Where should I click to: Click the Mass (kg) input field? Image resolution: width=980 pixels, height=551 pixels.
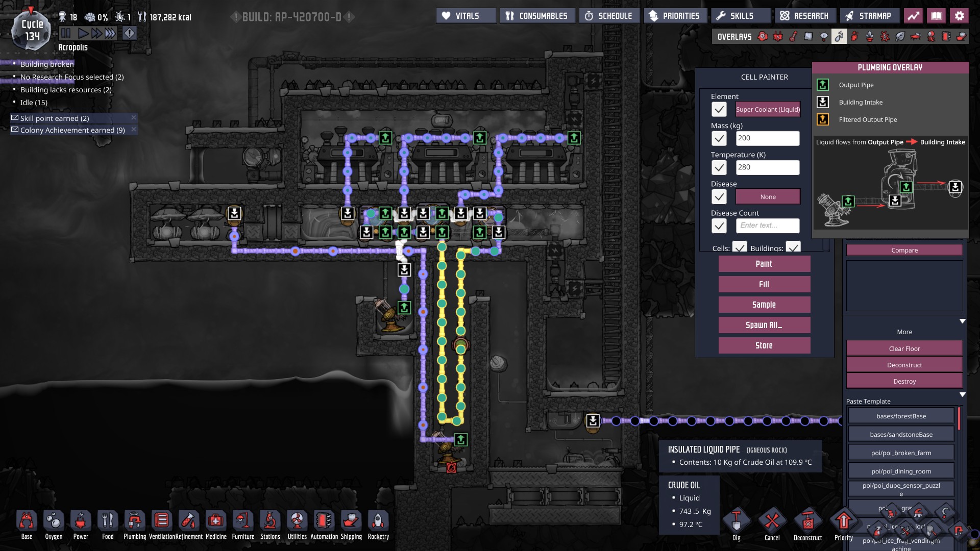click(x=768, y=138)
